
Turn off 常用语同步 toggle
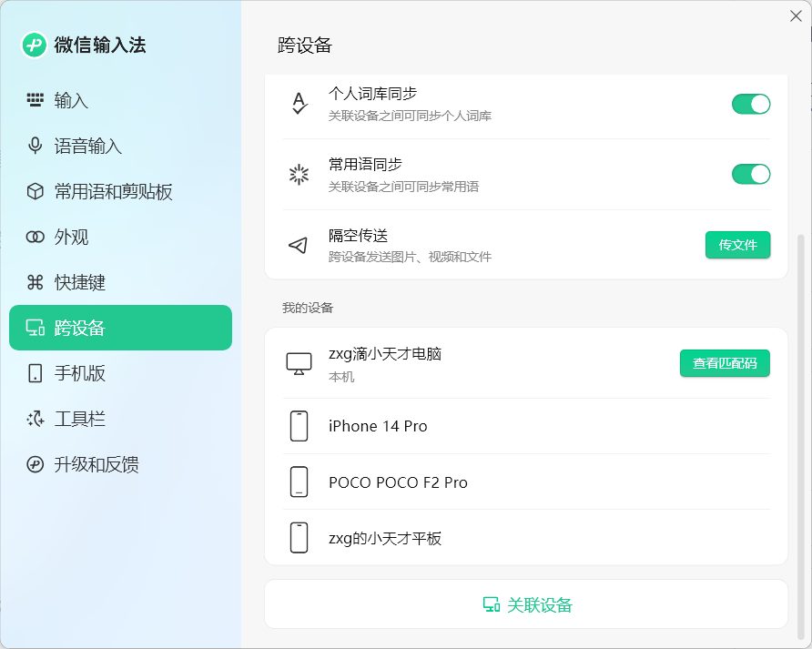[x=751, y=174]
